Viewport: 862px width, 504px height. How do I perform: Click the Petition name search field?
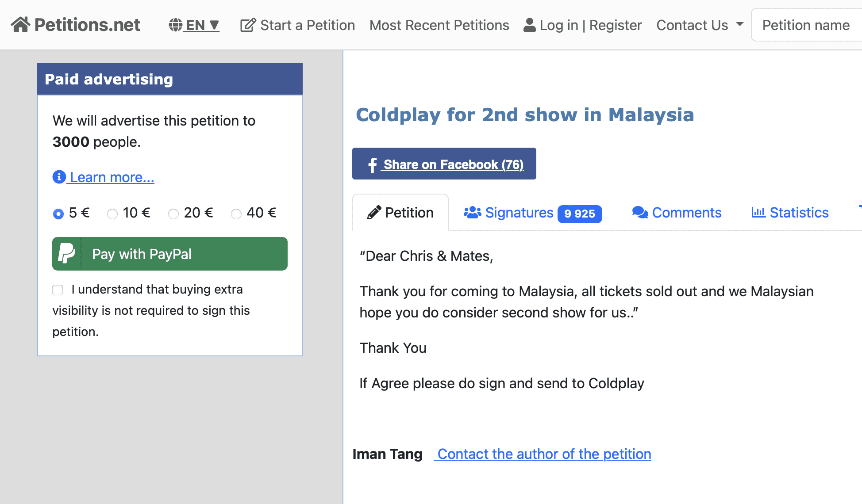point(806,25)
